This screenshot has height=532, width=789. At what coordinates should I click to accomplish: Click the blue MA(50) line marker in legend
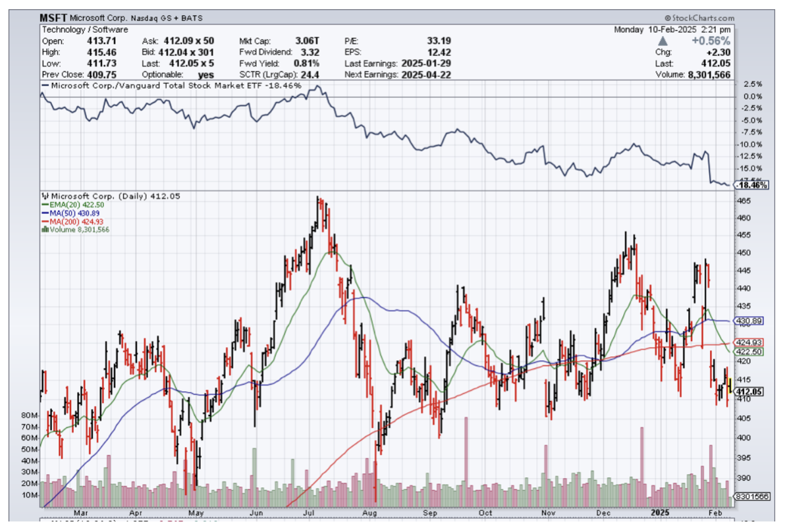[x=45, y=213]
